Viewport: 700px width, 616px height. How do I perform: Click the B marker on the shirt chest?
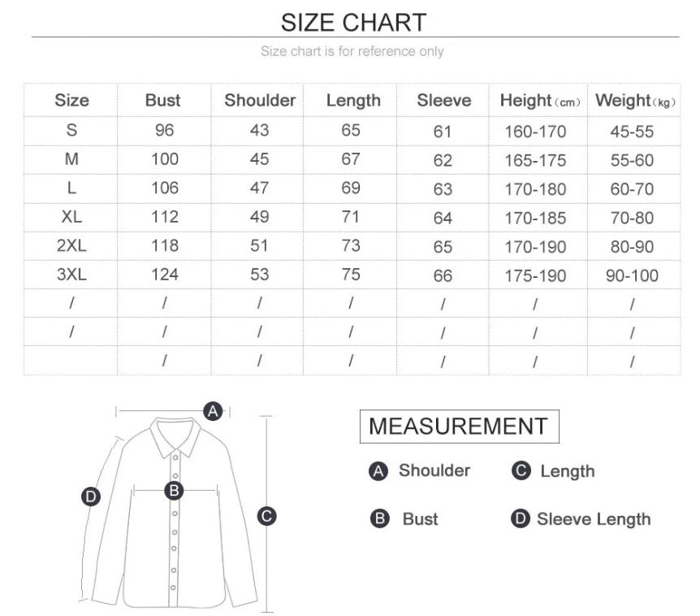[x=174, y=490]
